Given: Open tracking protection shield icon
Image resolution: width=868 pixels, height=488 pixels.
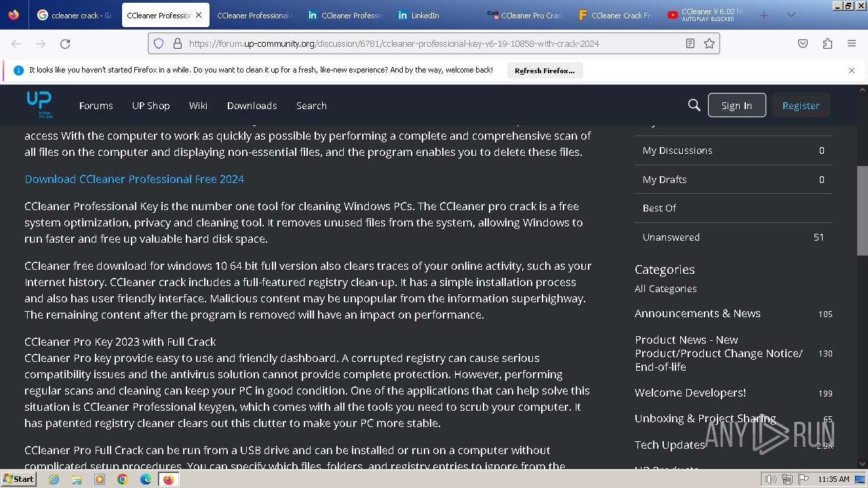Looking at the screenshot, I should click(159, 43).
